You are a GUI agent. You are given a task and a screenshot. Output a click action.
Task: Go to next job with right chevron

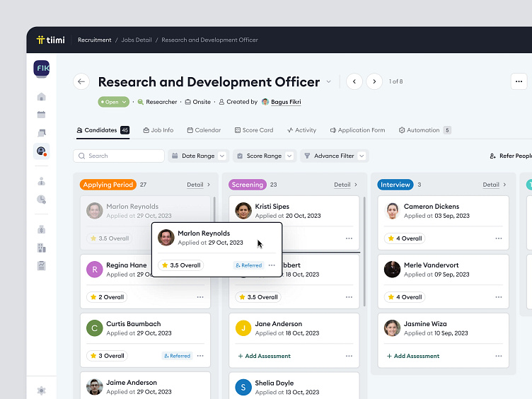point(374,81)
